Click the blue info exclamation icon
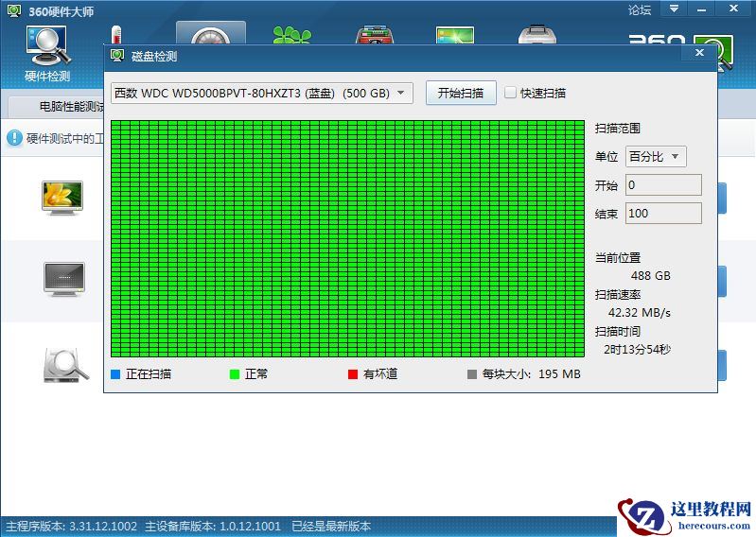 point(14,138)
